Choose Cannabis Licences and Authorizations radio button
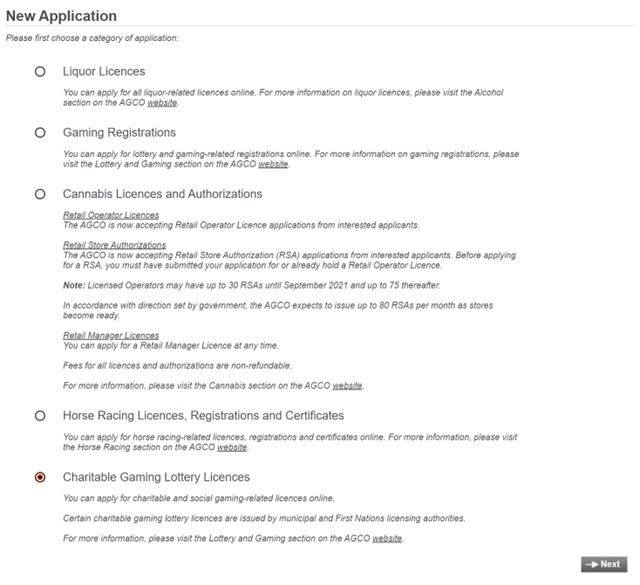 (x=40, y=194)
